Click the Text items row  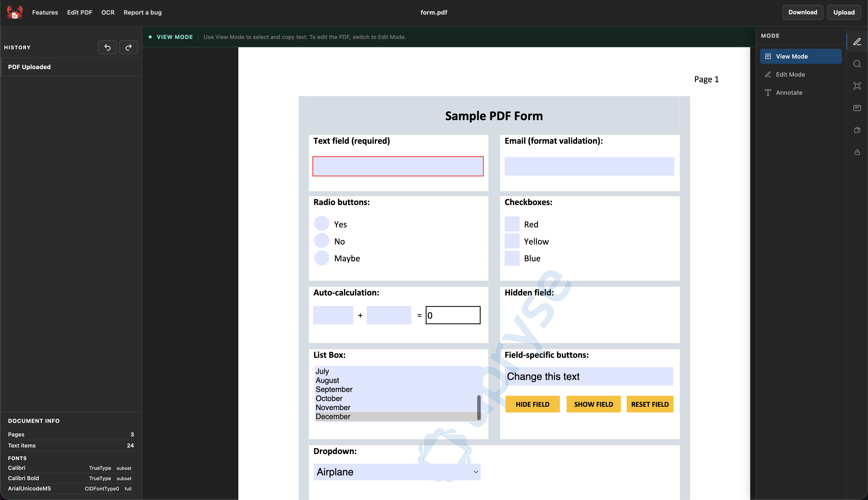pos(71,445)
